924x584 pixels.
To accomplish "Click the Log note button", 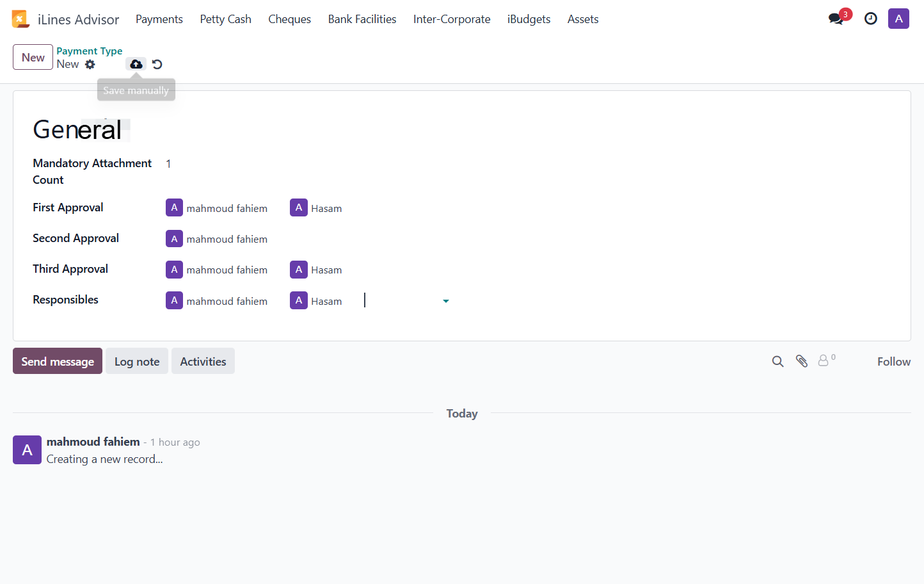I will pos(137,361).
